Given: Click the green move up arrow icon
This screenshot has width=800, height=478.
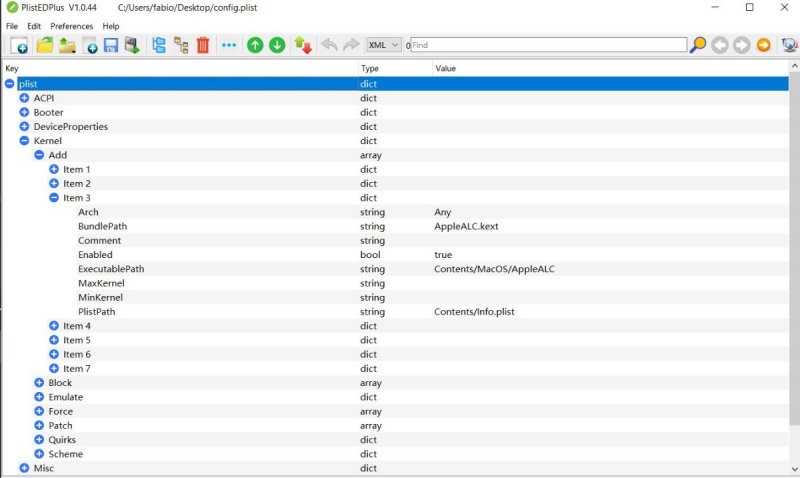Looking at the screenshot, I should [x=255, y=45].
